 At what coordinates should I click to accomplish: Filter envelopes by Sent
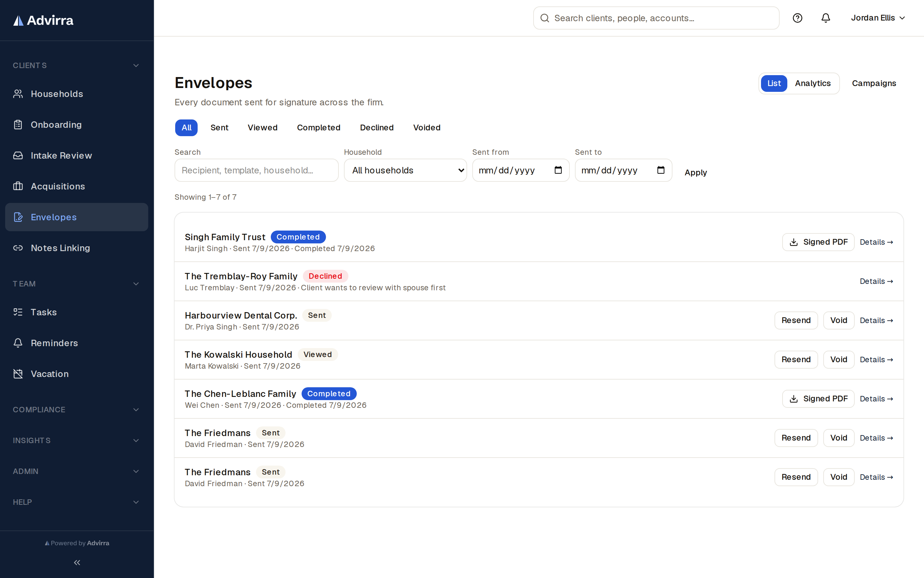(x=219, y=128)
